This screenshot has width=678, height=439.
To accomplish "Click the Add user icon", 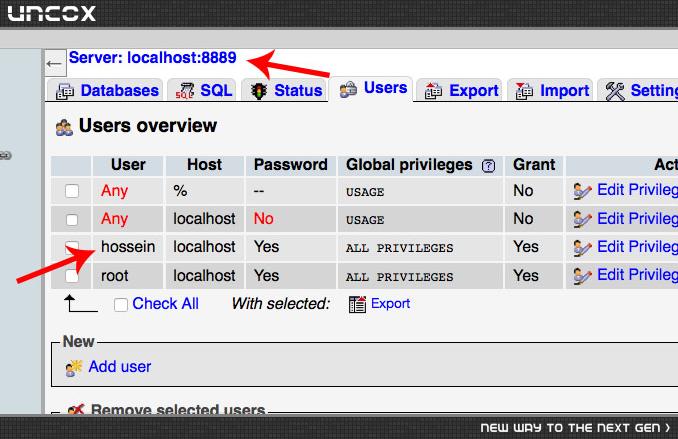I will click(74, 368).
